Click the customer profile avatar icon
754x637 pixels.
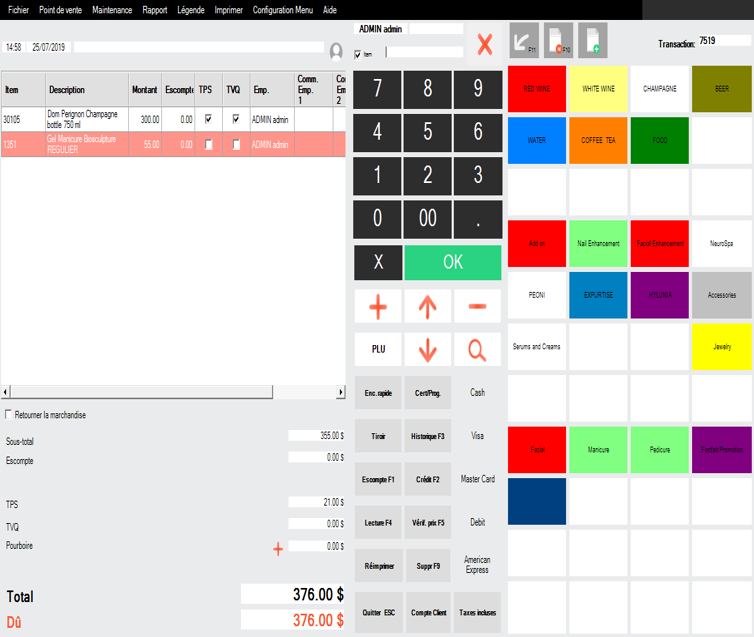(336, 51)
